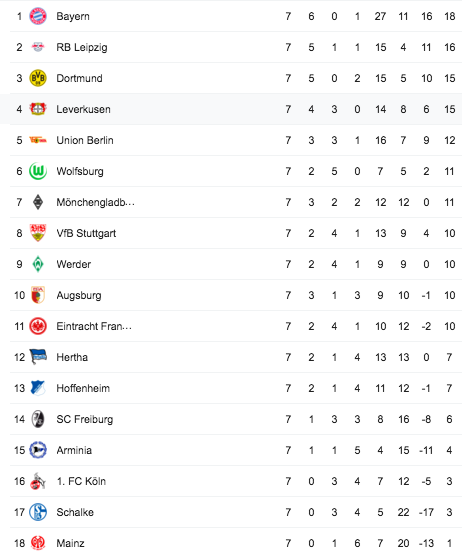Click the Eintracht Frankfurt eagle logo
This screenshot has height=559, width=462.
(x=38, y=326)
